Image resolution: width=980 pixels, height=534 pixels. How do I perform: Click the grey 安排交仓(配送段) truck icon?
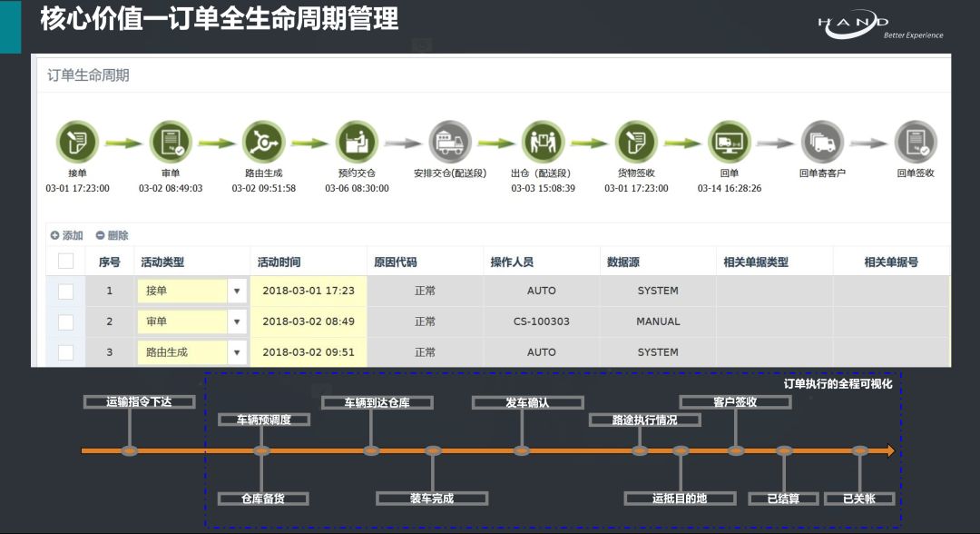point(450,142)
